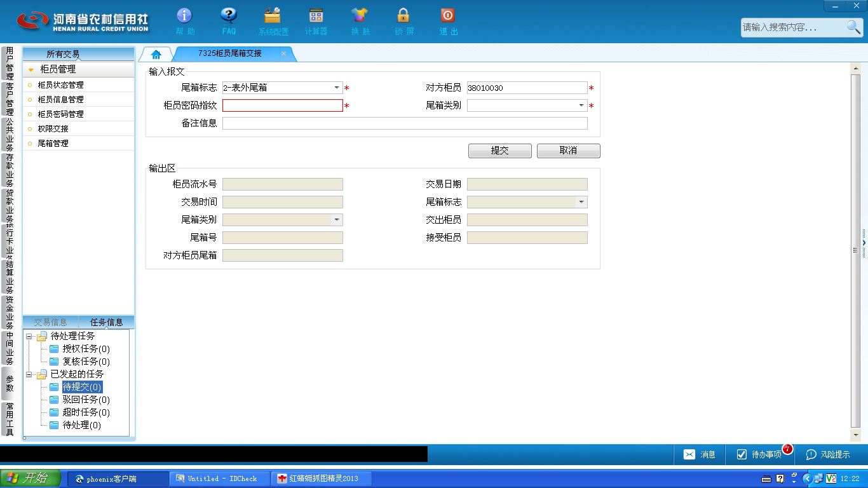Collapse the 已发起的任务 tree node
868x488 pixels.
[29, 374]
